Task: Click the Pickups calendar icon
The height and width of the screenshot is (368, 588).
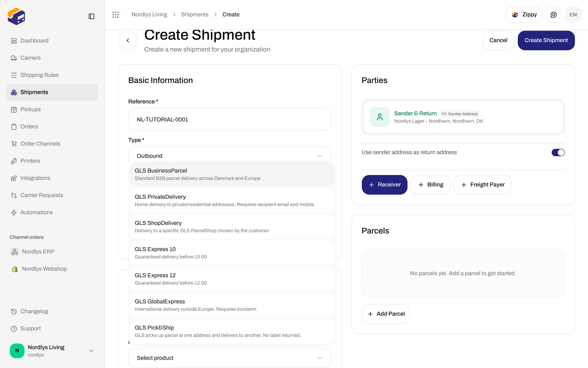Action: tap(14, 110)
